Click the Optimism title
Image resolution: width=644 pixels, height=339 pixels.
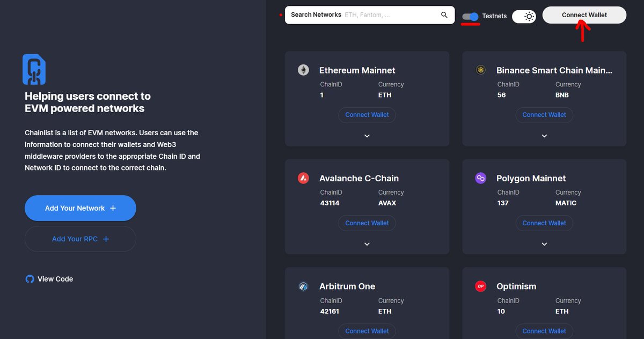[516, 286]
